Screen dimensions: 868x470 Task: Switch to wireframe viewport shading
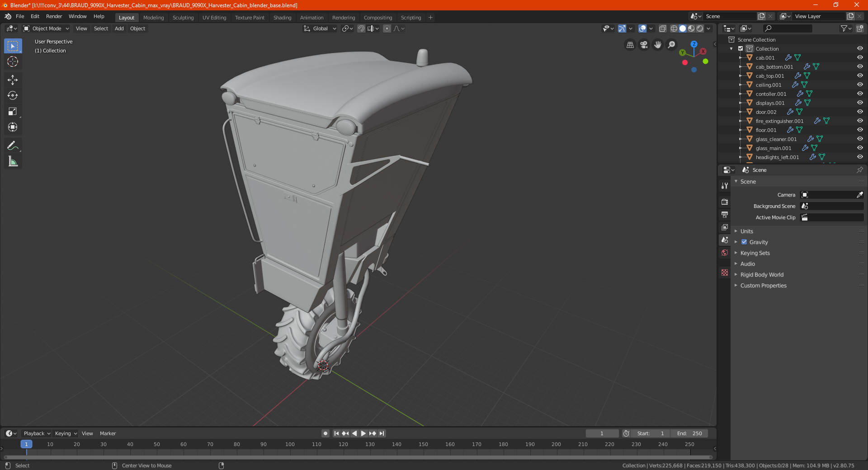pyautogui.click(x=674, y=28)
